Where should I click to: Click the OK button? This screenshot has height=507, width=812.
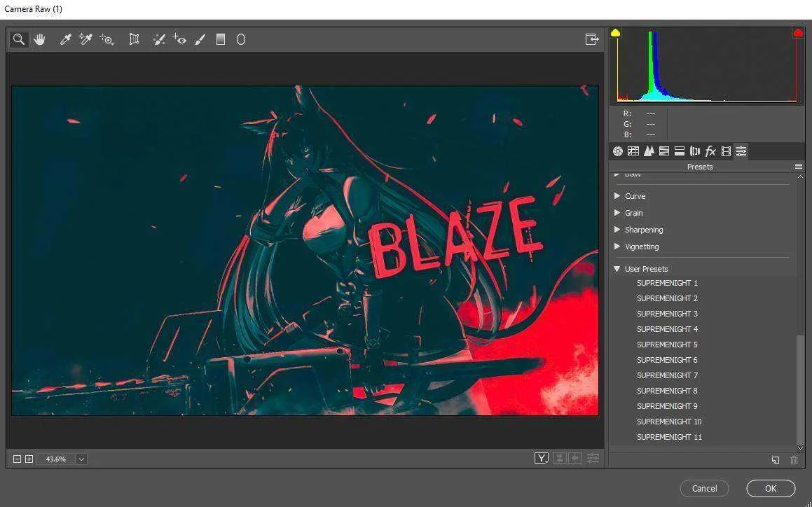tap(771, 488)
